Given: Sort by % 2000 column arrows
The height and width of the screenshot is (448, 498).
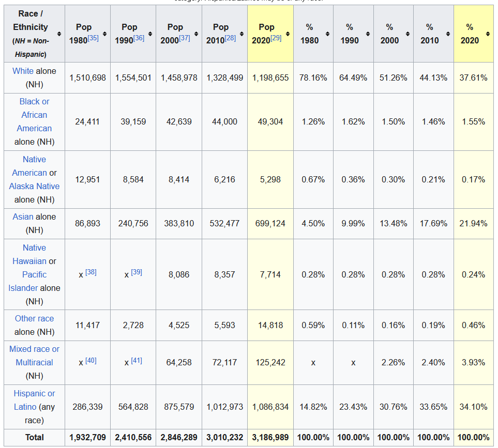Looking at the screenshot, I should pyautogui.click(x=408, y=34).
